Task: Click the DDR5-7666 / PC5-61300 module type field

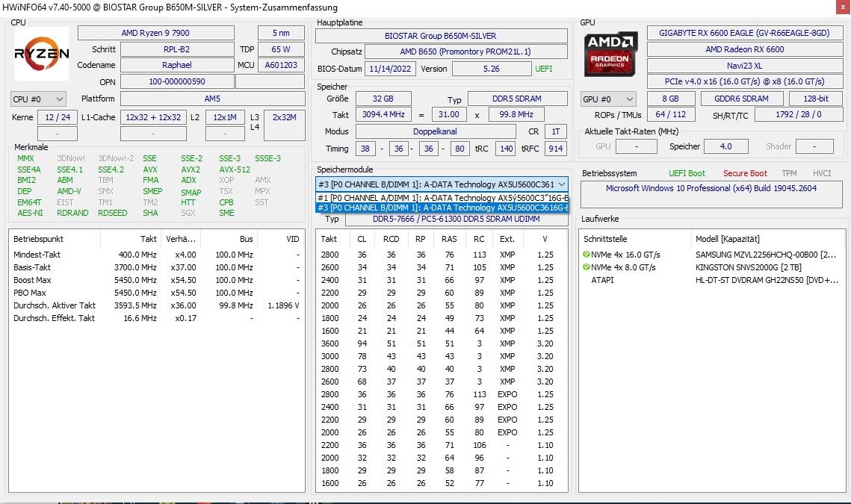Action: click(x=457, y=220)
